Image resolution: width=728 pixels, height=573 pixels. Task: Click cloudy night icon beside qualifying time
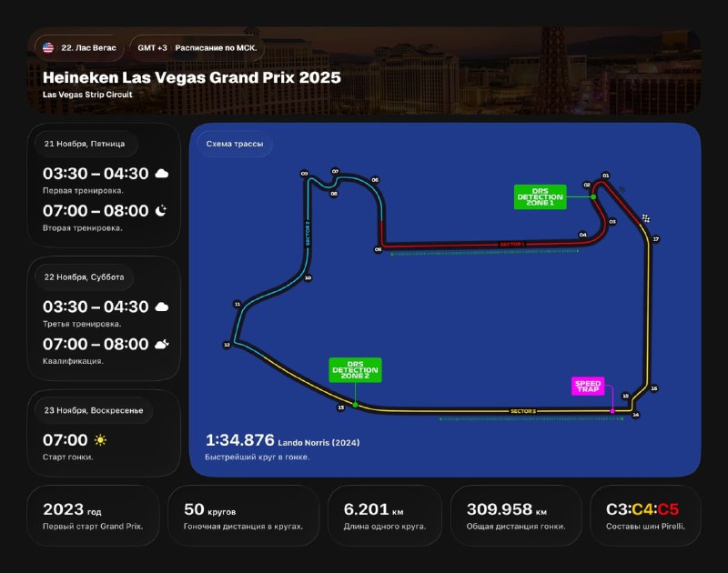(x=162, y=344)
